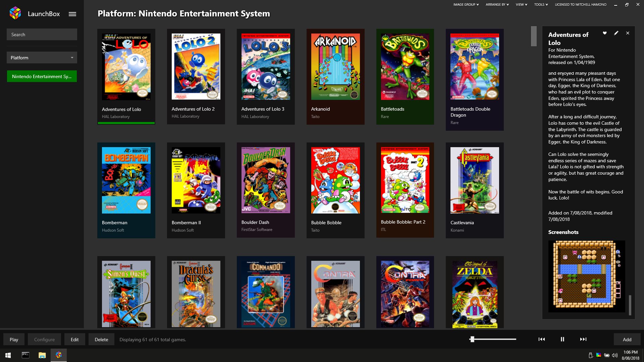Open the LaunchBox hamburger menu
The height and width of the screenshot is (362, 644).
72,14
